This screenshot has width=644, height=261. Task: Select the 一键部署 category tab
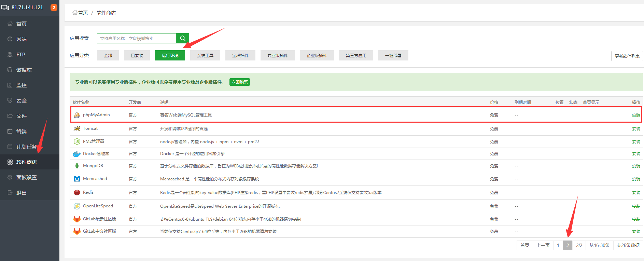click(393, 55)
